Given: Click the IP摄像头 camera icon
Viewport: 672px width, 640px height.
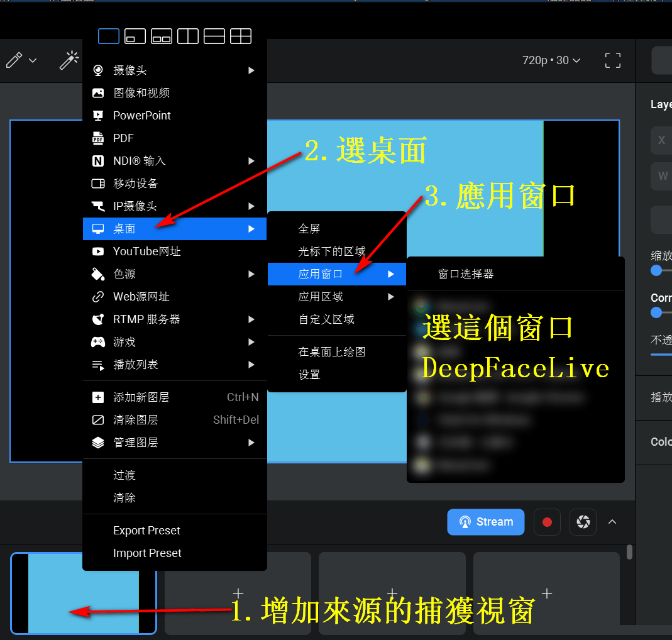Looking at the screenshot, I should click(98, 206).
